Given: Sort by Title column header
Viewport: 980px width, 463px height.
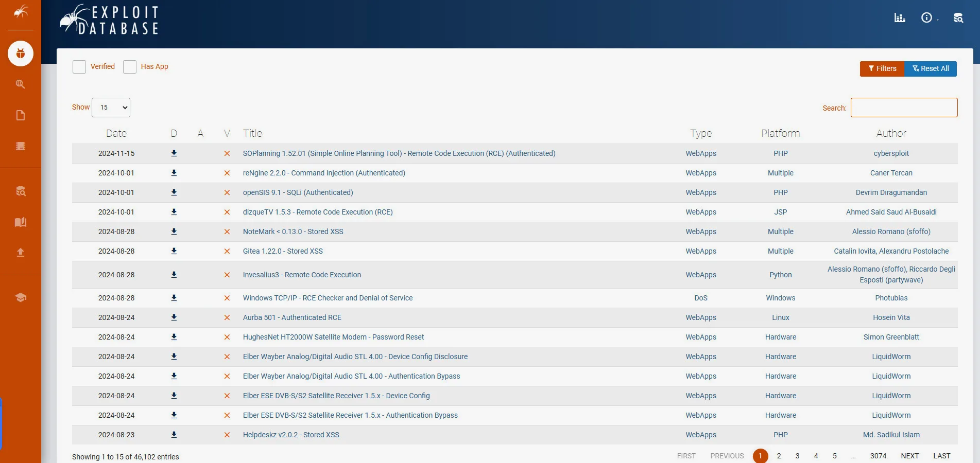Looking at the screenshot, I should coord(252,133).
